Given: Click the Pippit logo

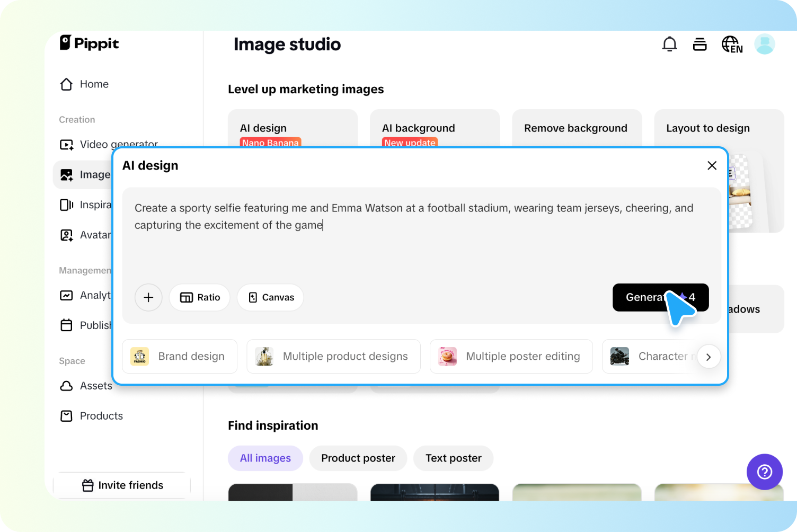Looking at the screenshot, I should tap(89, 43).
